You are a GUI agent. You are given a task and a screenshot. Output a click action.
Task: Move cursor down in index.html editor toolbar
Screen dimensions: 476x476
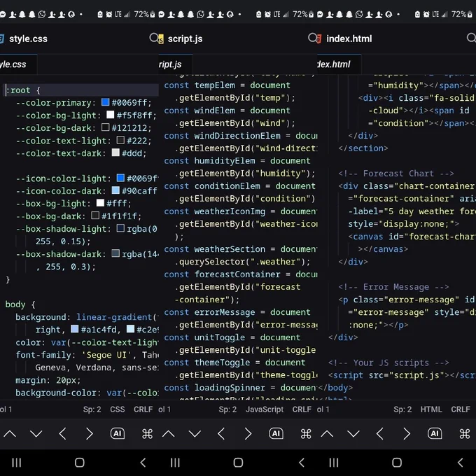(x=353, y=434)
